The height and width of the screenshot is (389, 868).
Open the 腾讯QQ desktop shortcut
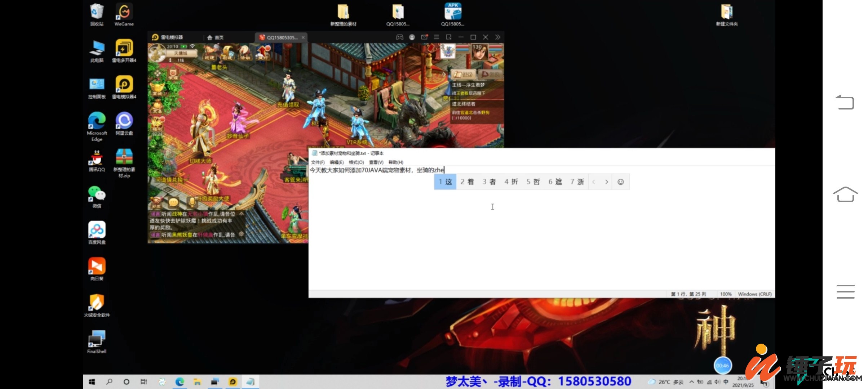click(x=97, y=161)
